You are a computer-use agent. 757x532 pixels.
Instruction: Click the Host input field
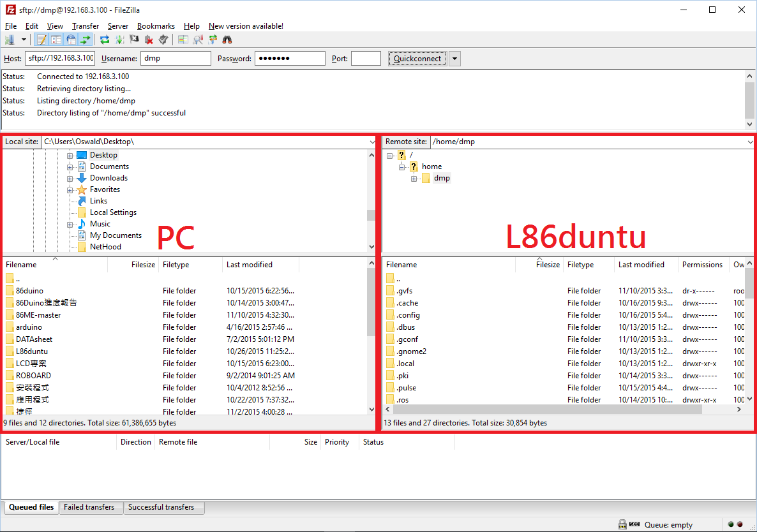[61, 58]
